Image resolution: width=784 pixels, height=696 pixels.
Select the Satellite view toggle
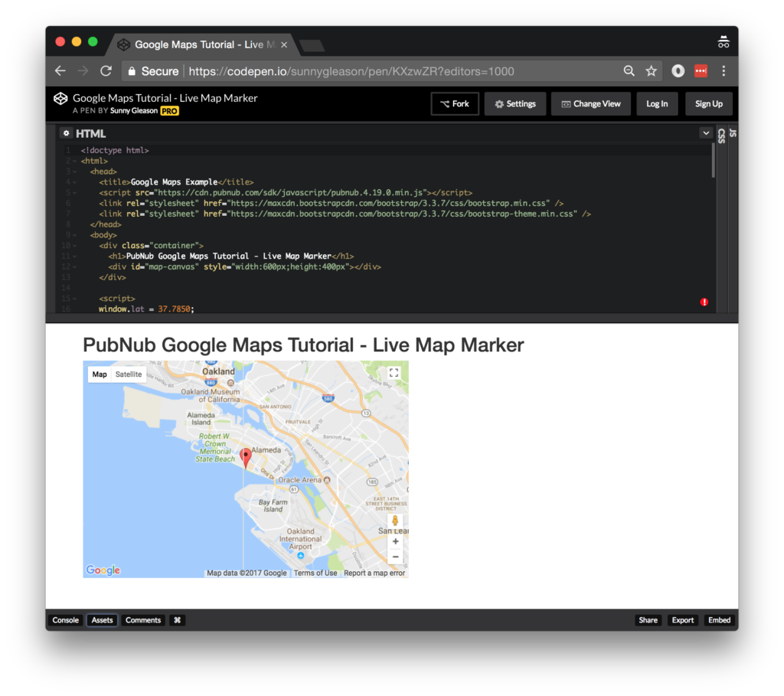tap(129, 374)
